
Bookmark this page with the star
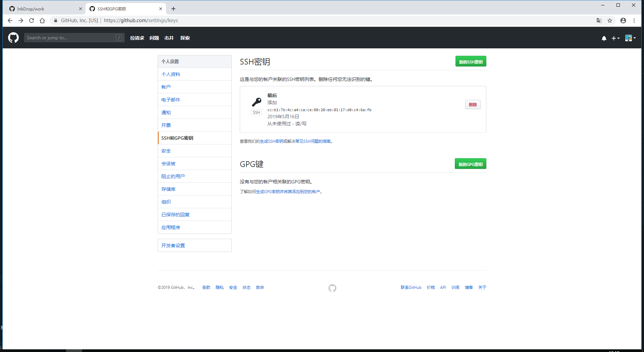point(610,20)
